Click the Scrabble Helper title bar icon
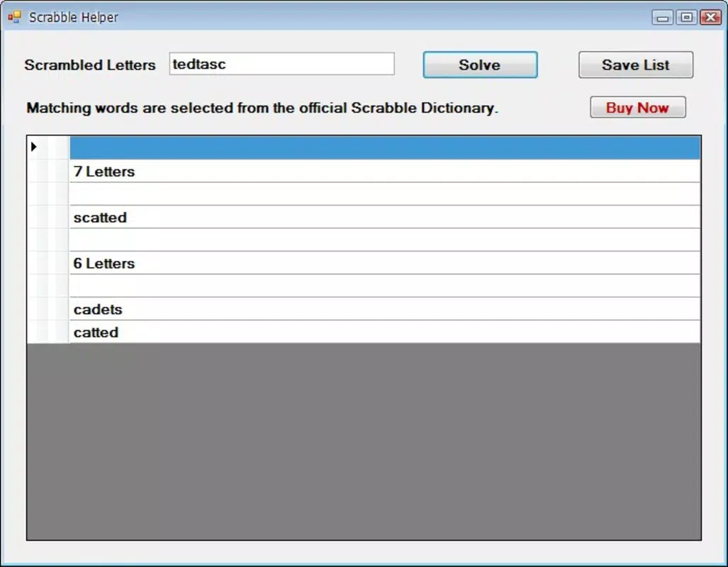The image size is (728, 567). [14, 17]
